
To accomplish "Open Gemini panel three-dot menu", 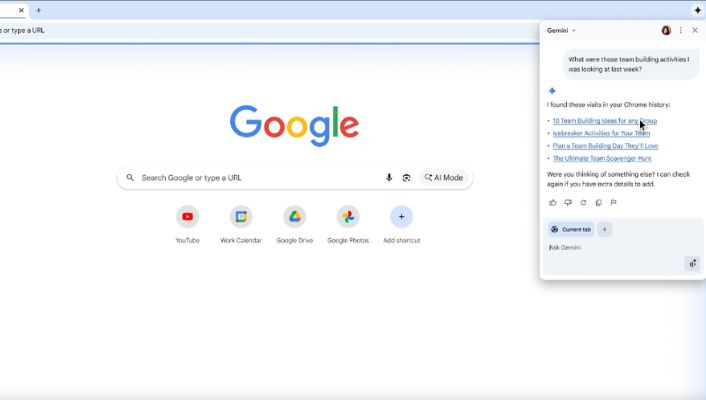I will point(681,31).
